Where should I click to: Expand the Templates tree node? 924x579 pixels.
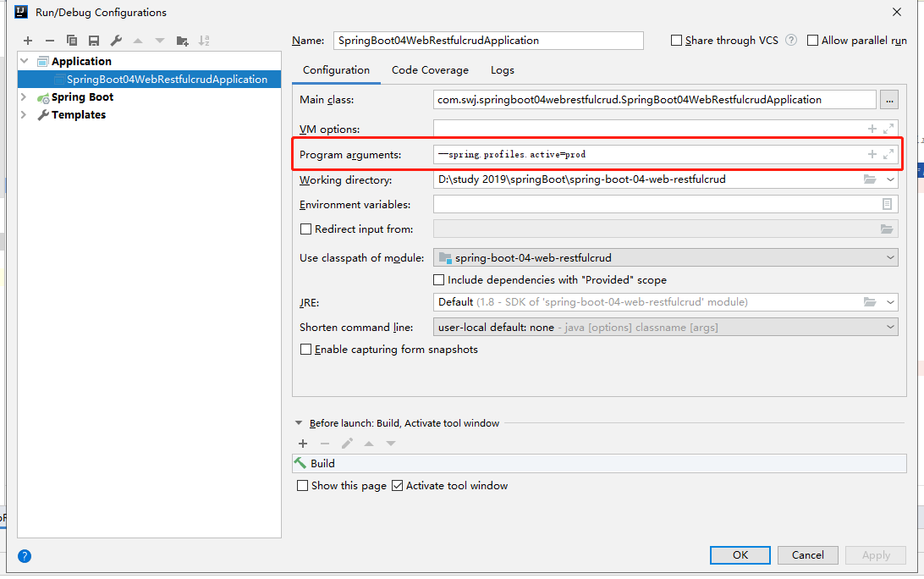coord(25,114)
